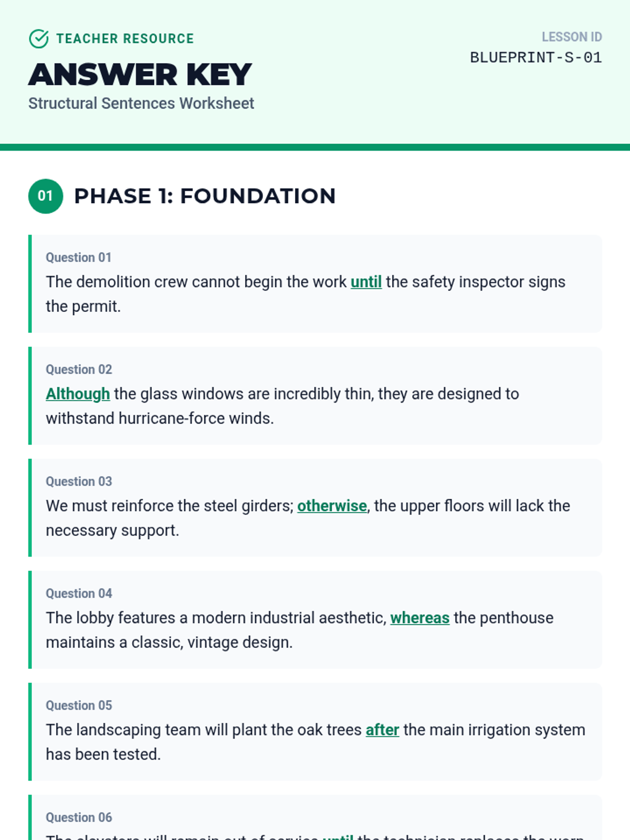Click the underlined word 'after'

[x=382, y=730]
